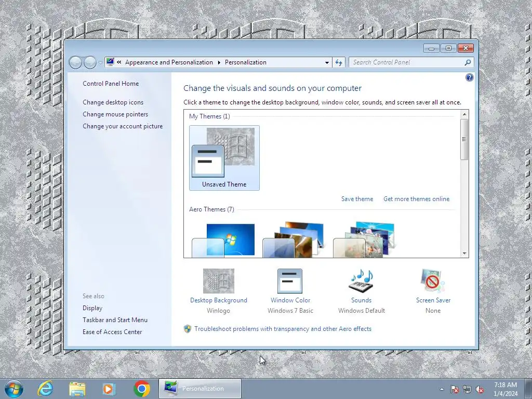Click the Windows 7 Basic label
Screen dimensions: 532x399
tap(290, 311)
